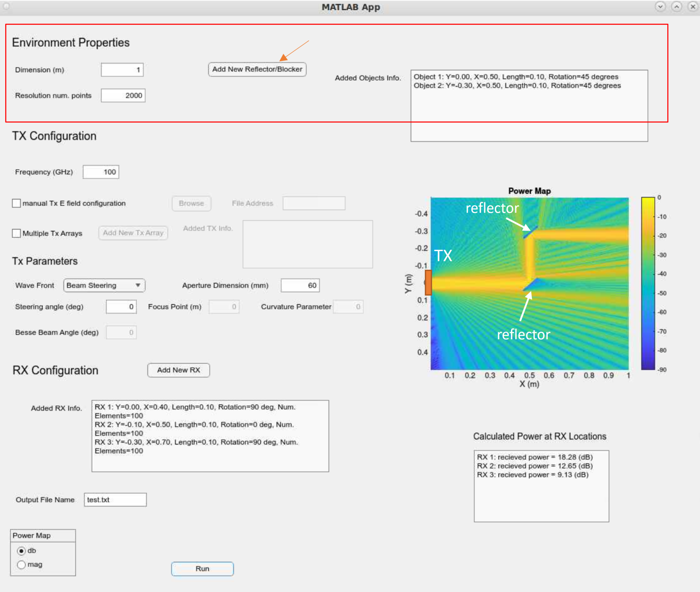The width and height of the screenshot is (700, 592).
Task: Click the Environment Properties heading
Action: (71, 43)
